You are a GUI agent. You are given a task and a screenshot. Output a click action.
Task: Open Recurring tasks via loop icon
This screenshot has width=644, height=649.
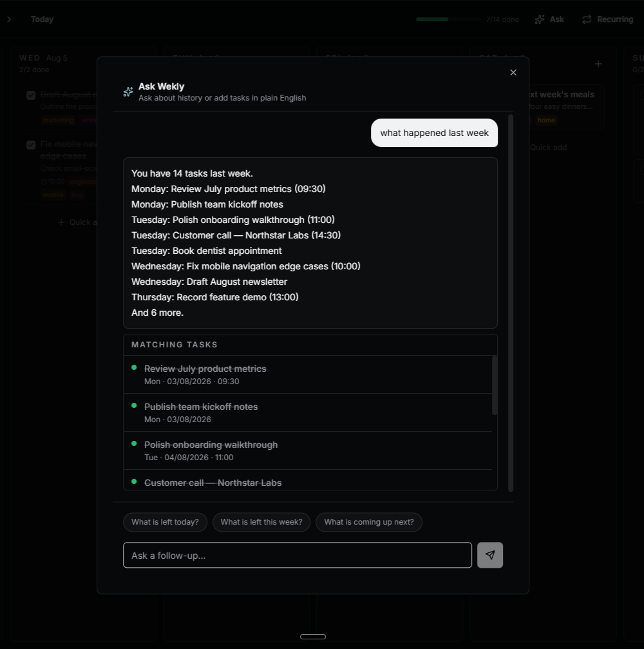pos(587,19)
